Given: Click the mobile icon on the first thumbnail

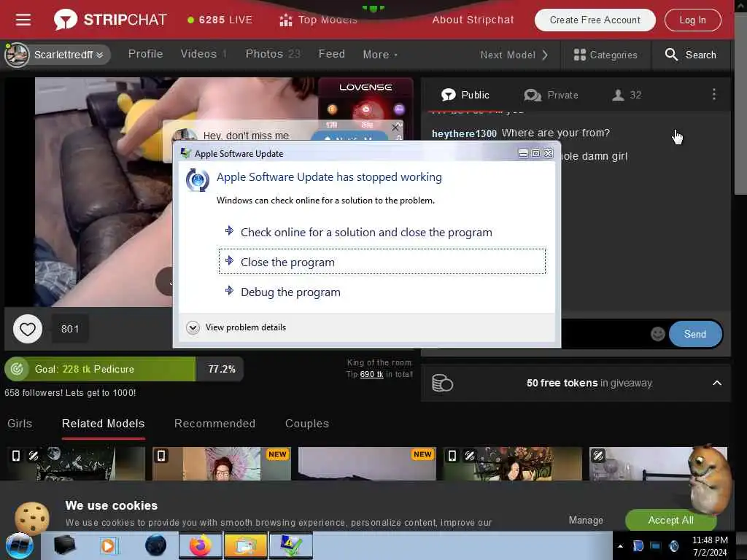Looking at the screenshot, I should [16, 456].
